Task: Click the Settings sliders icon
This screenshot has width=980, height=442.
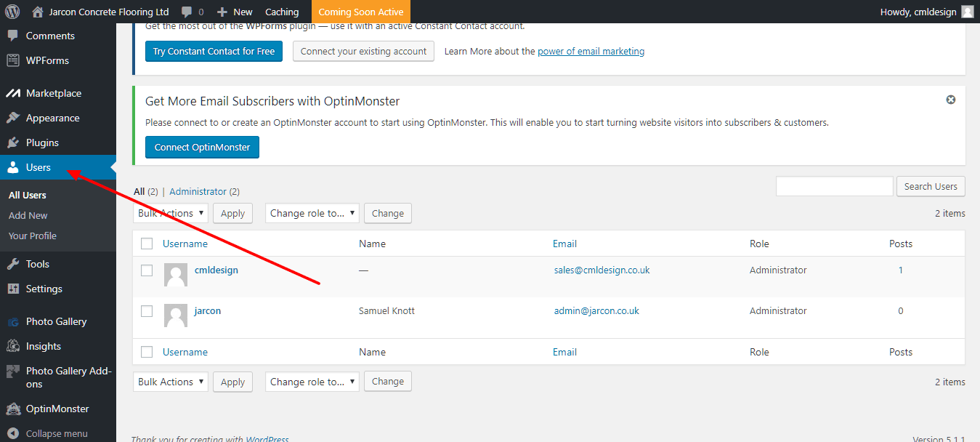Action: click(x=13, y=289)
